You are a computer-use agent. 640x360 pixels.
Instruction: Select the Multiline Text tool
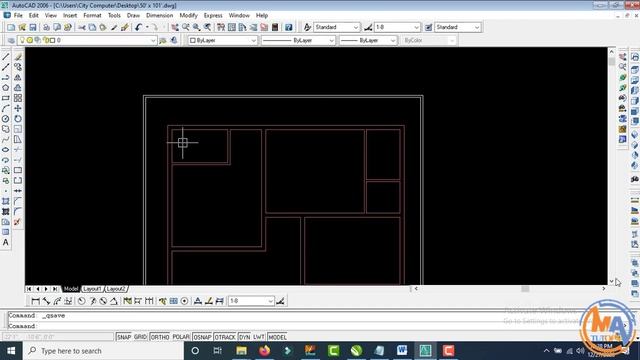point(6,242)
